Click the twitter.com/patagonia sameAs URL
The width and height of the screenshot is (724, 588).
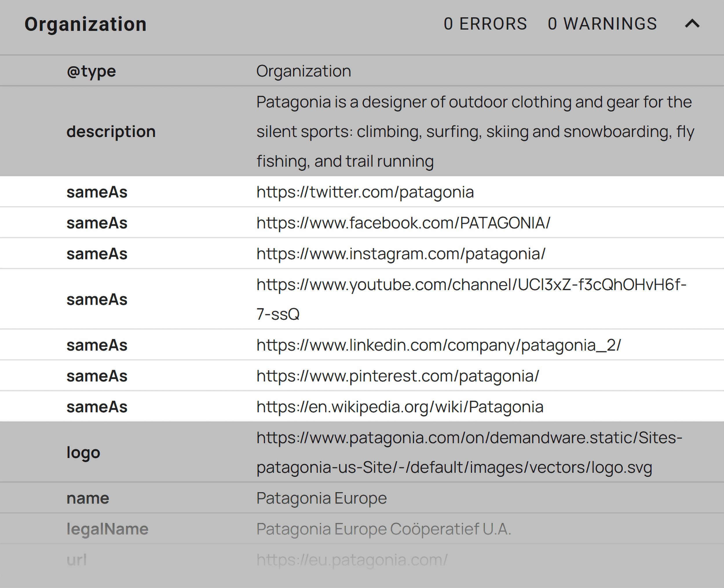(365, 192)
